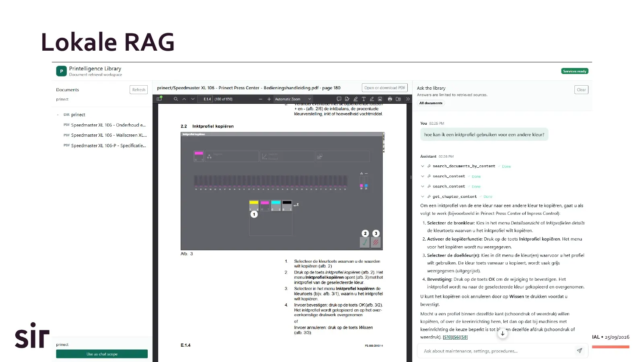Screen dimensions: 644x362
Task: Zoom in the PDF with plus
Action: (269, 99)
